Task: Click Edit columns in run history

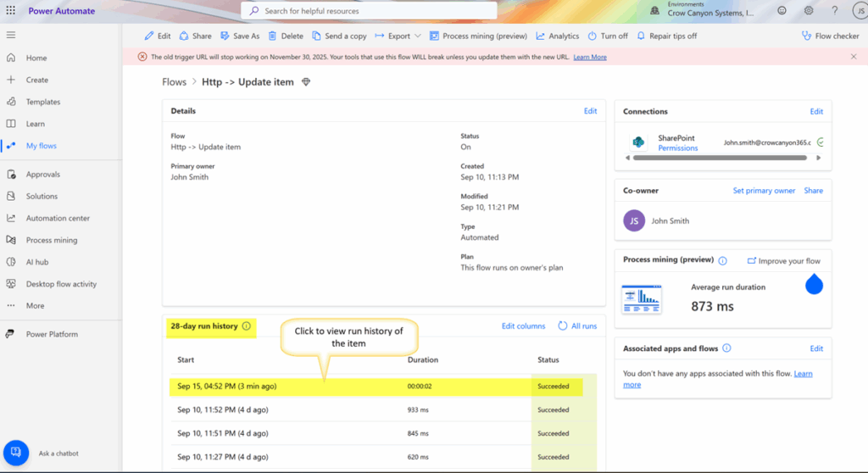Action: pos(523,326)
